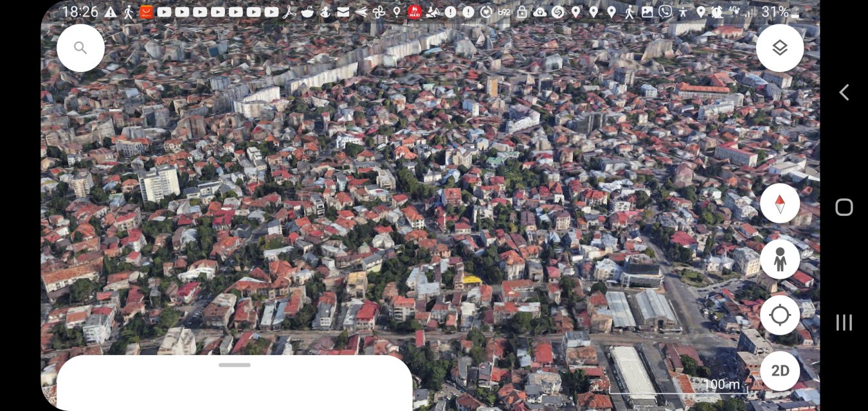Tap the AliExpress notification icon
This screenshot has width=868, height=411.
(x=147, y=12)
